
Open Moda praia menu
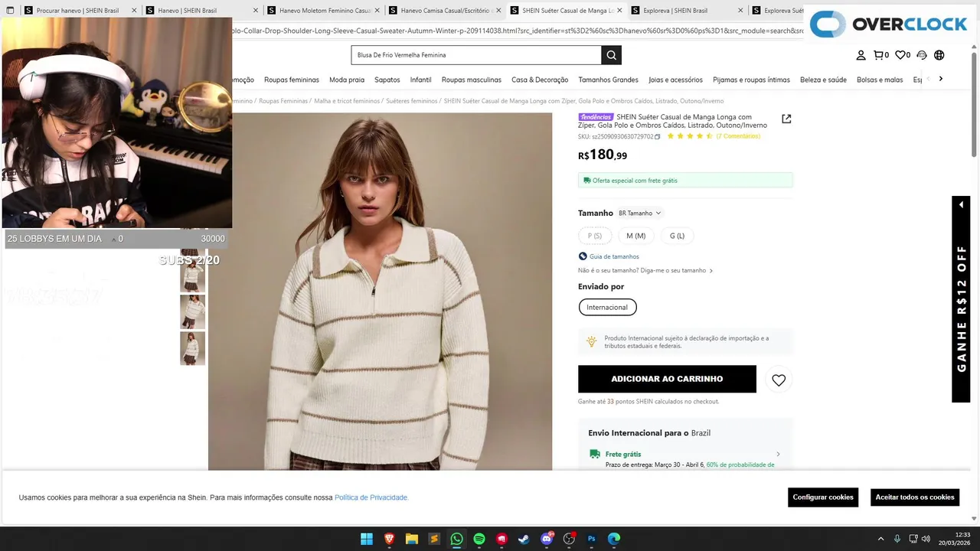click(x=347, y=80)
